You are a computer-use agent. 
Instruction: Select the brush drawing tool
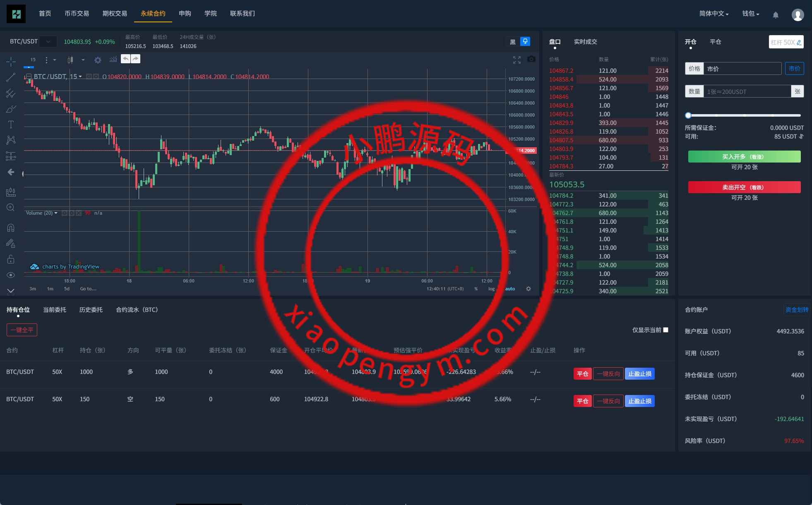[x=11, y=109]
